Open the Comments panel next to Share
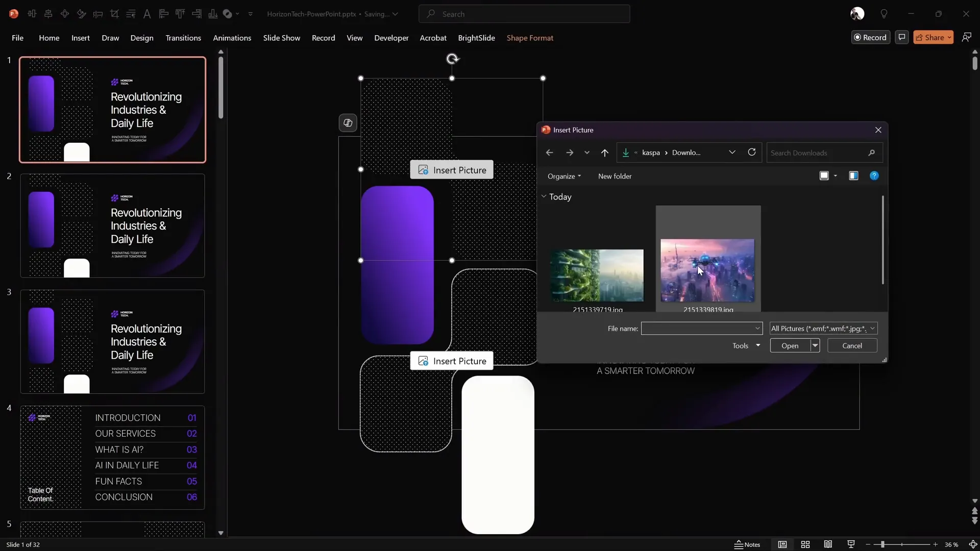The height and width of the screenshot is (551, 980). (x=902, y=37)
